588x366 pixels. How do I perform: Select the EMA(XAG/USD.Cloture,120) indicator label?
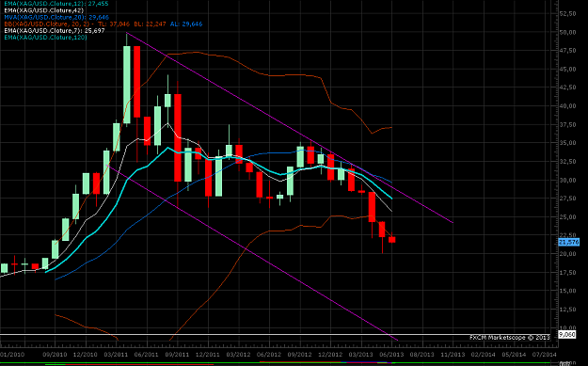(x=45, y=38)
